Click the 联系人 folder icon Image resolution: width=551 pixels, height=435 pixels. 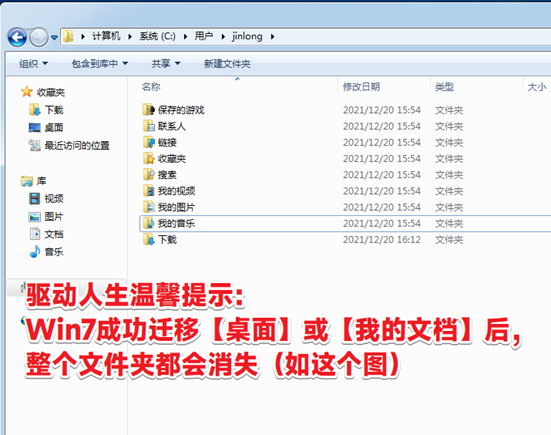pos(149,126)
